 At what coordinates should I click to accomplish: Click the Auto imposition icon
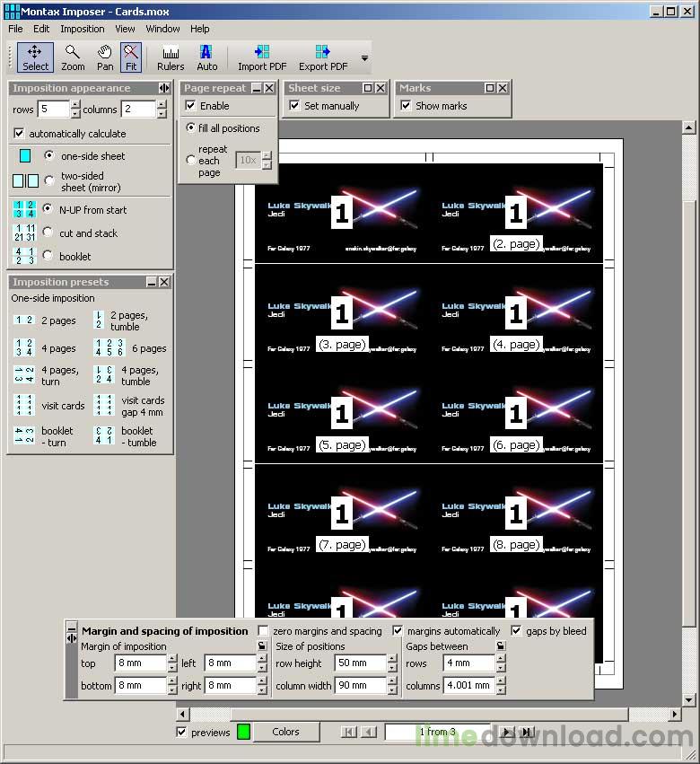click(x=206, y=57)
